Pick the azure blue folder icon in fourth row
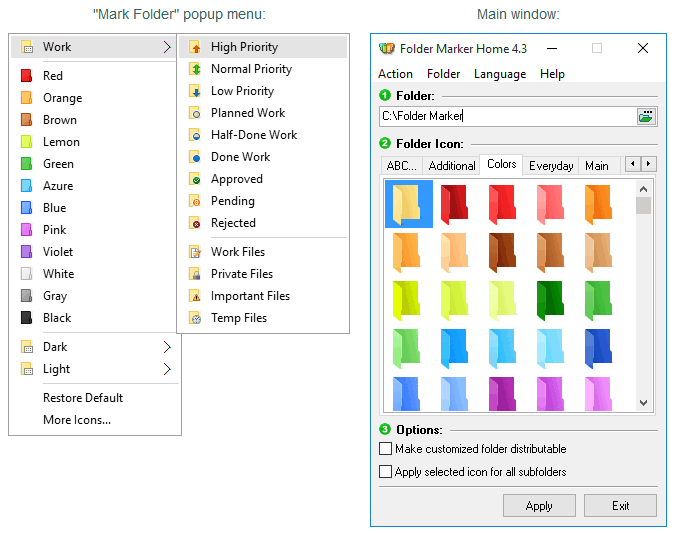The height and width of the screenshot is (533, 675). coord(455,348)
